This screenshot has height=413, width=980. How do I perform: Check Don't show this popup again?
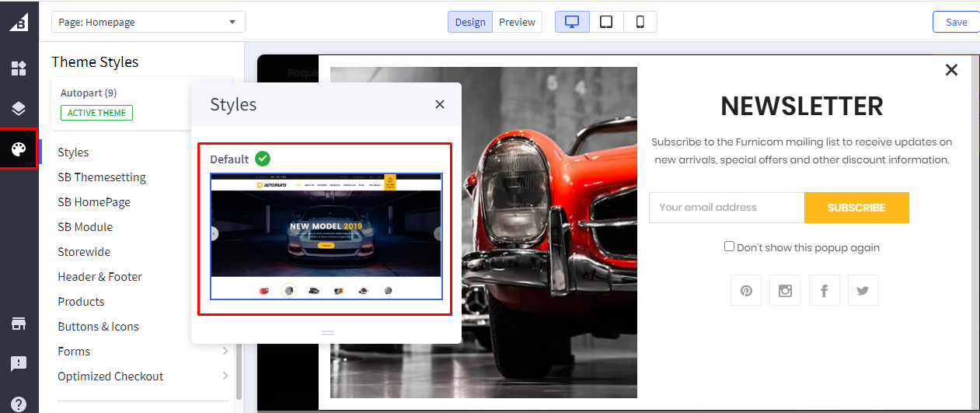(x=729, y=247)
